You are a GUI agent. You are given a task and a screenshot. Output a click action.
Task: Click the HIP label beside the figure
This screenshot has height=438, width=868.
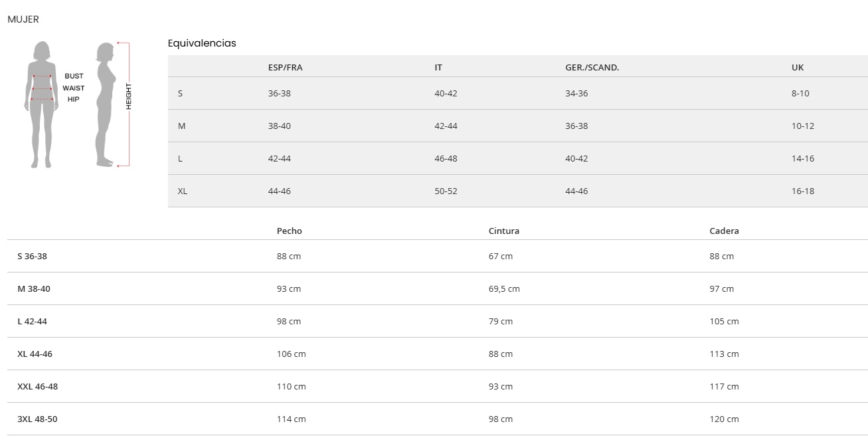coord(73,99)
